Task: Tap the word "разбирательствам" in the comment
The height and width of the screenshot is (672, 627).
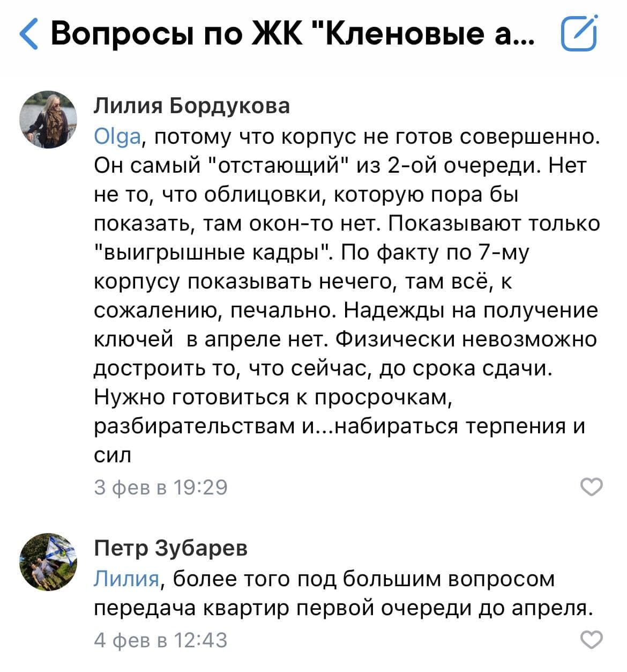Action: [x=194, y=426]
